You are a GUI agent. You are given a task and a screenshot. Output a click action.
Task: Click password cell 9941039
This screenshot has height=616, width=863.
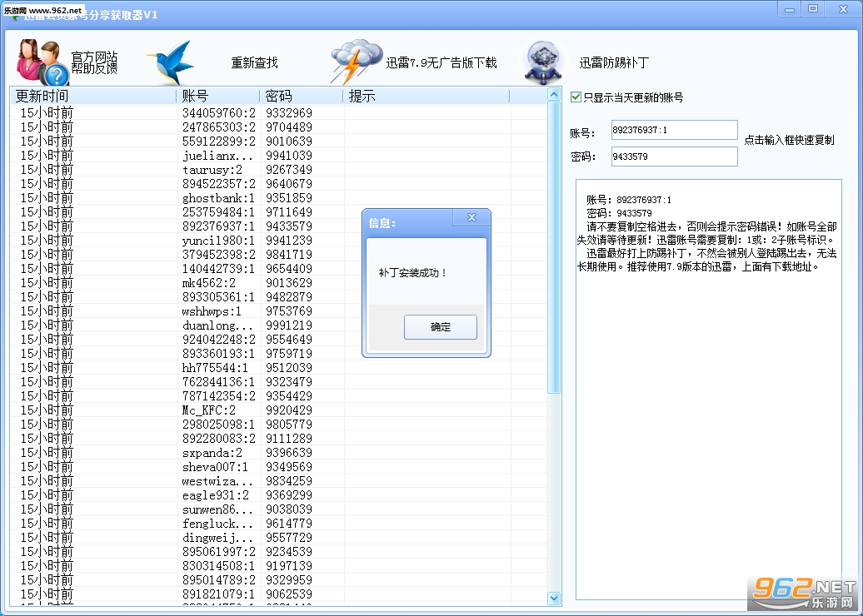(x=289, y=156)
